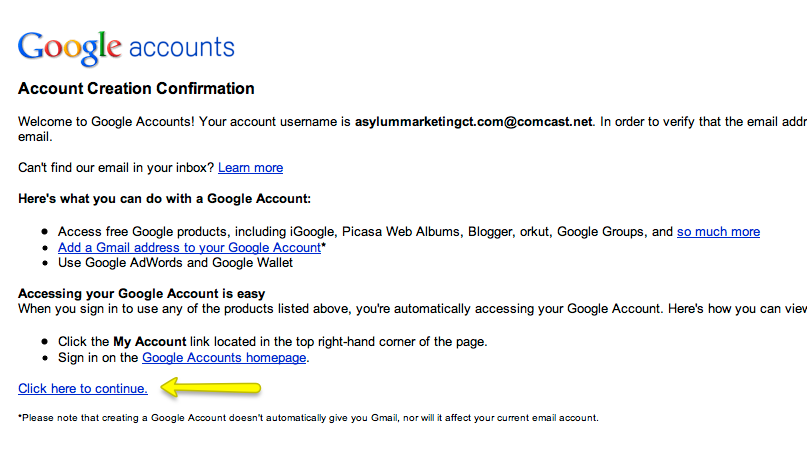Click the "Account Creation Confirmation" heading

(136, 89)
